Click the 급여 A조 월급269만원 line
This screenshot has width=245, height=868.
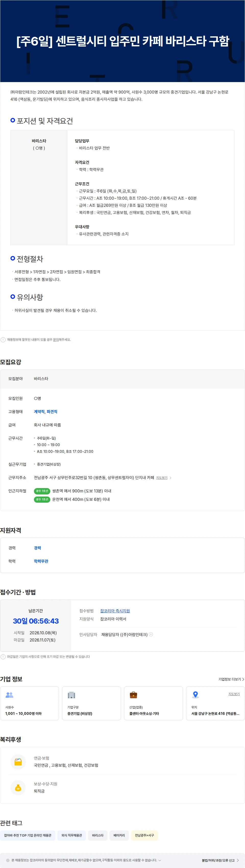(123, 205)
